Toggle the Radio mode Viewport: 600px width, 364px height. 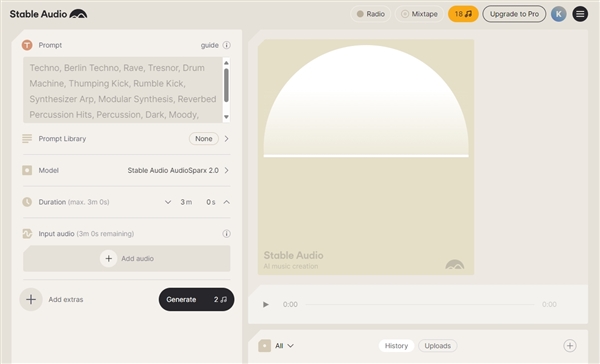point(370,14)
